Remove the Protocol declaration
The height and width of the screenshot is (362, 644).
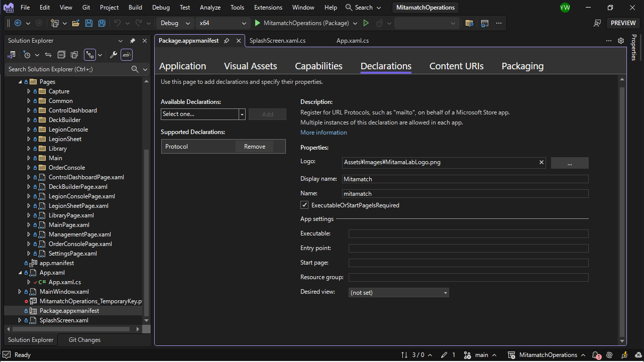[254, 147]
